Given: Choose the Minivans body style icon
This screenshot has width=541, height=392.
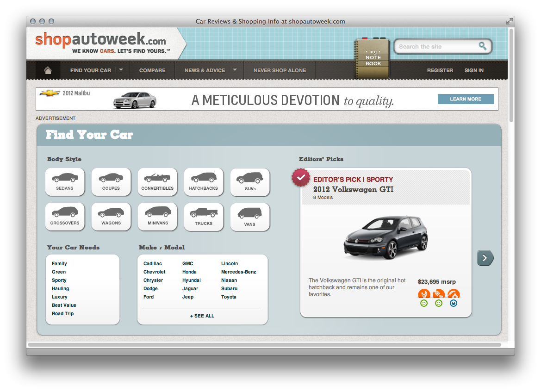Looking at the screenshot, I should pos(157,217).
